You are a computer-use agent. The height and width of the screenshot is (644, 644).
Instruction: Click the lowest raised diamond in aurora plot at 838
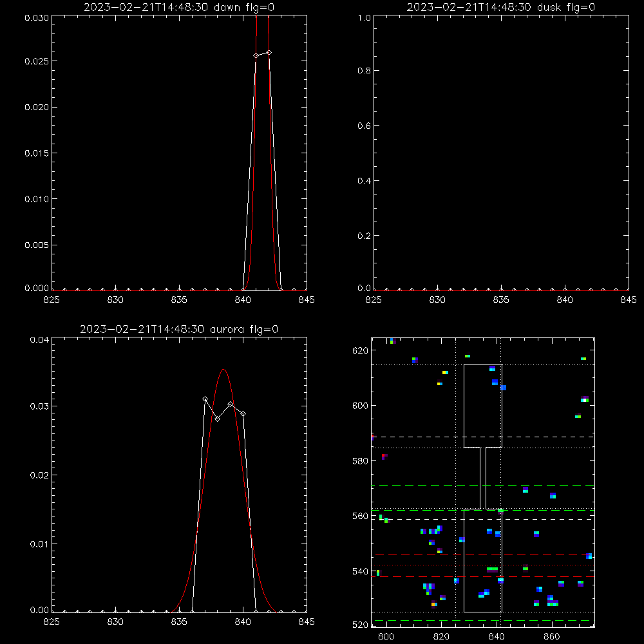(x=217, y=419)
